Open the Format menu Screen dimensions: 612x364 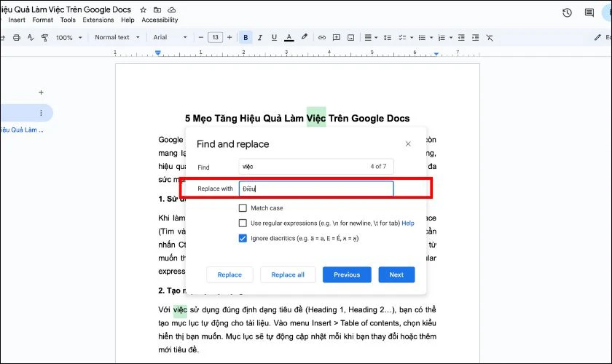42,20
